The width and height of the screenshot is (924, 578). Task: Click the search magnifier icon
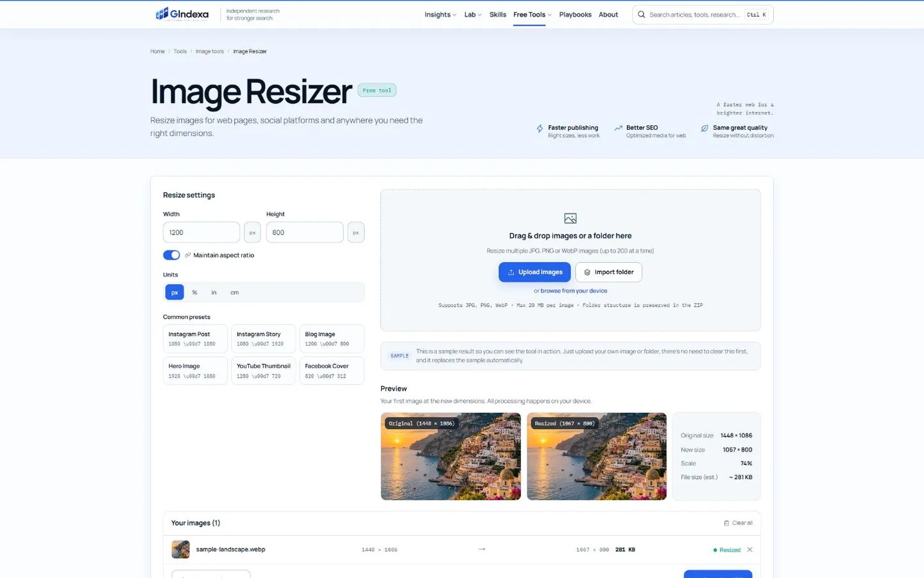[x=641, y=14]
